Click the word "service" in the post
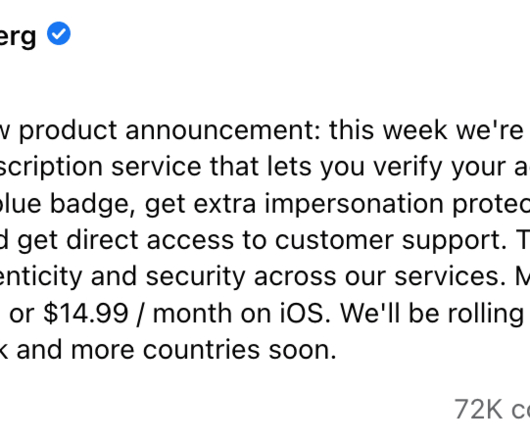This screenshot has height=443, width=530. click(156, 167)
